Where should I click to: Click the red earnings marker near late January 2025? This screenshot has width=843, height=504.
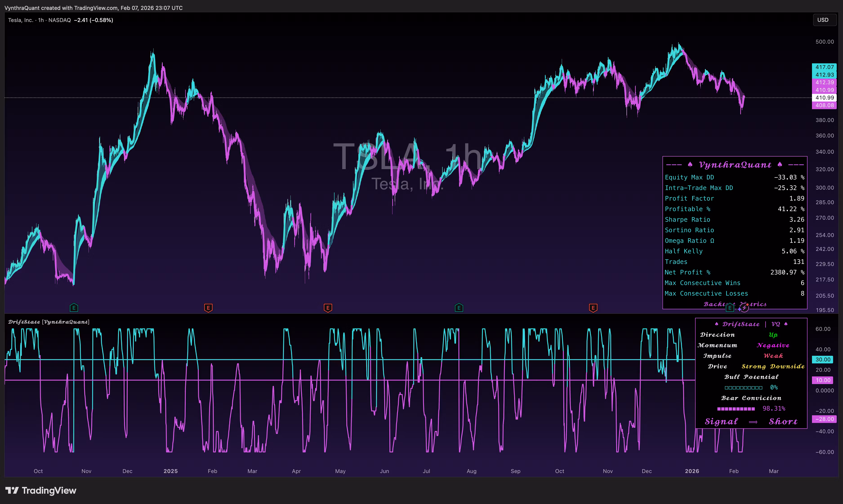click(208, 308)
